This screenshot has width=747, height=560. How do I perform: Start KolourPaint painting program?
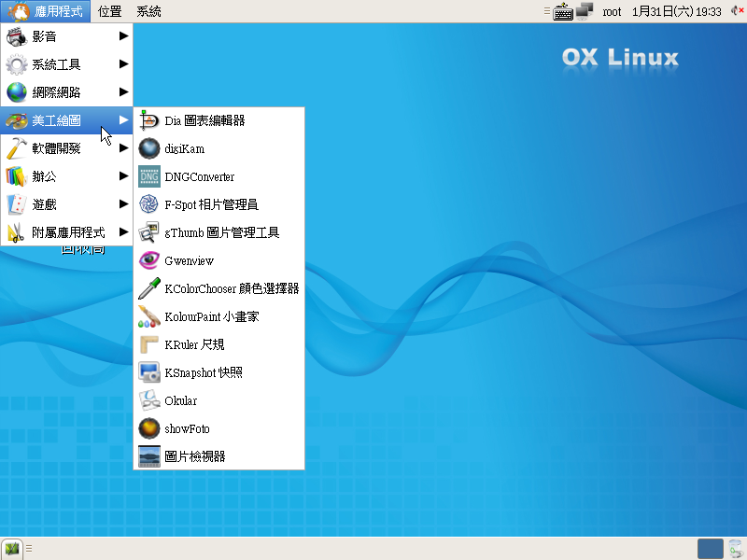click(211, 316)
